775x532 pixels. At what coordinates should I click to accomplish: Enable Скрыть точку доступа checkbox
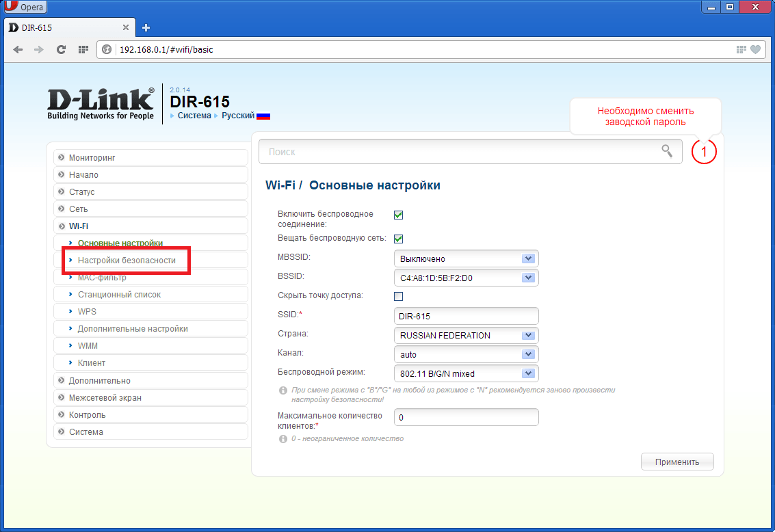coord(398,296)
